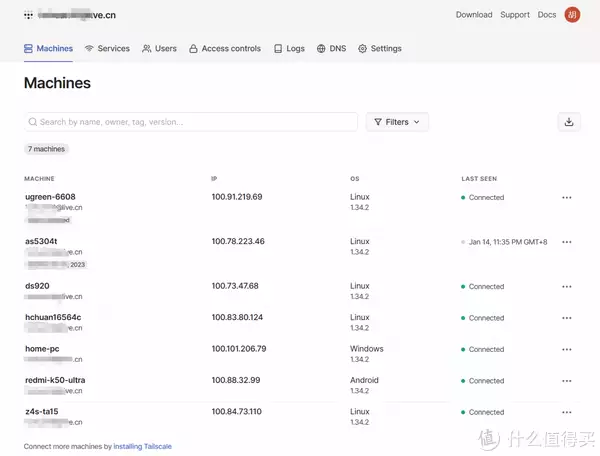Viewport: 600px width, 456px height.
Task: Switch to the Services tab
Action: coord(108,49)
